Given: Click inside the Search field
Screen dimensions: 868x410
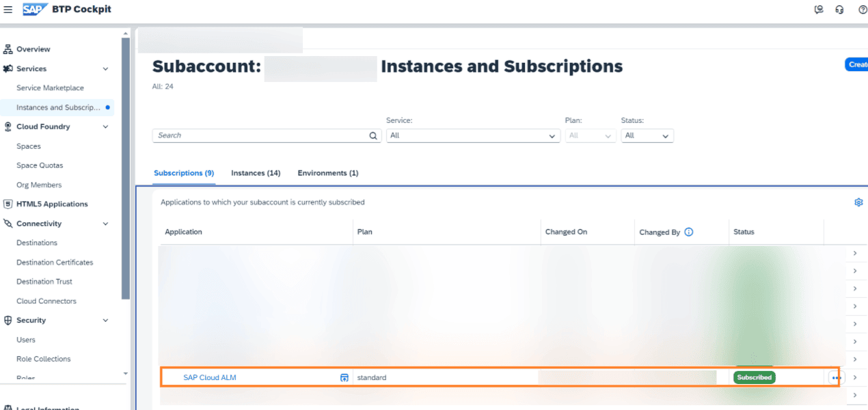Looking at the screenshot, I should tap(260, 135).
